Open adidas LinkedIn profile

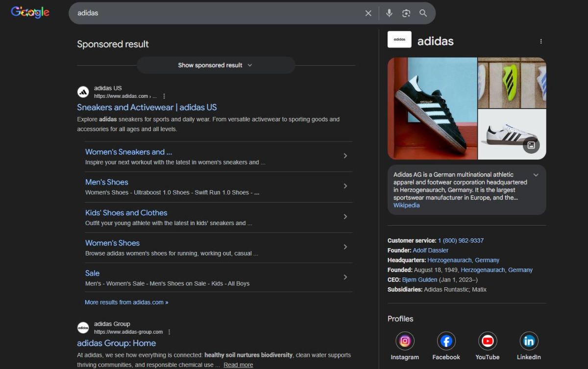[529, 341]
